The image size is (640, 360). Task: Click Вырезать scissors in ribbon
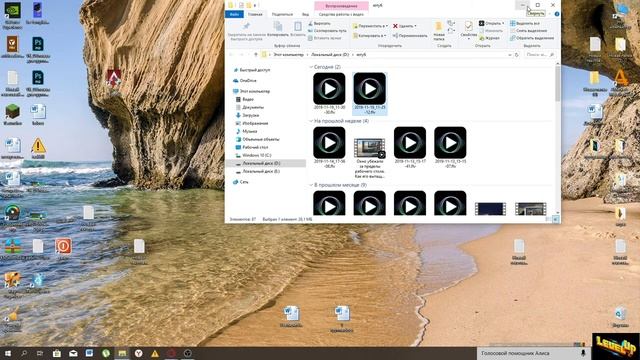[x=319, y=24]
